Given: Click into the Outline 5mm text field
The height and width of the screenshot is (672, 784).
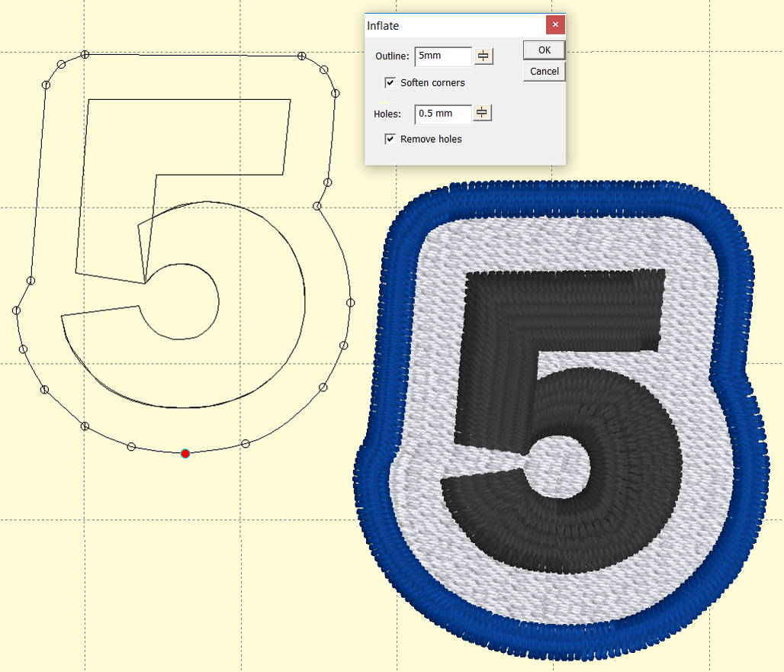Looking at the screenshot, I should coord(442,56).
